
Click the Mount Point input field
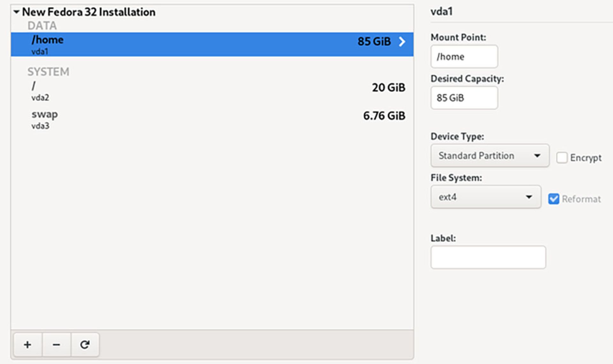pyautogui.click(x=464, y=56)
